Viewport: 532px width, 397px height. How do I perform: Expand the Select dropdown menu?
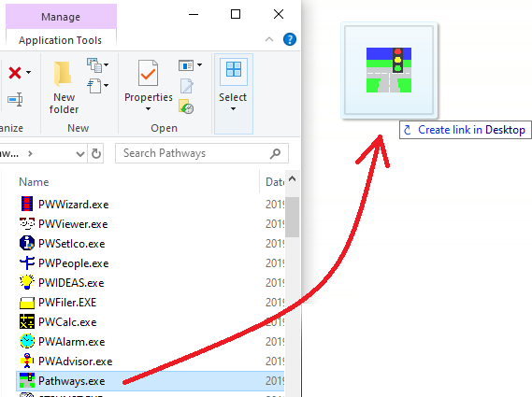233,109
